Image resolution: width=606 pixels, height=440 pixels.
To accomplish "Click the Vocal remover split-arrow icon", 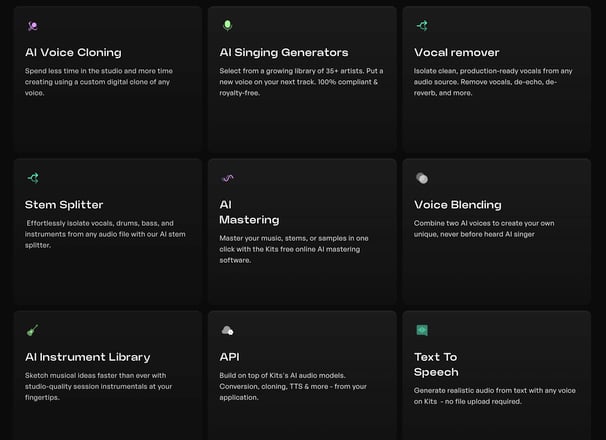I will point(422,26).
